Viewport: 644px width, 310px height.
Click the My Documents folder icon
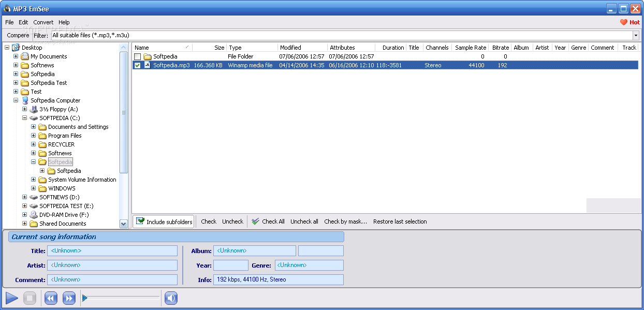24,56
